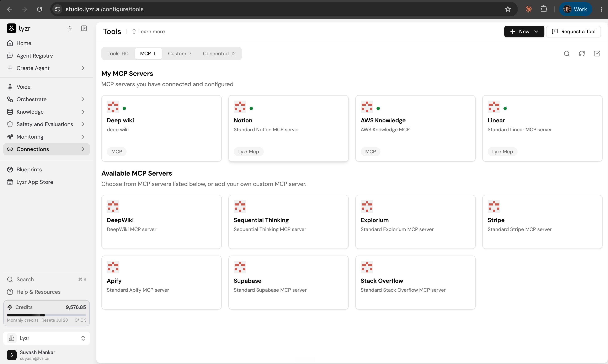Screen dimensions: 608x364
Task: Click the green status dot on Linear
Action: [x=505, y=108]
